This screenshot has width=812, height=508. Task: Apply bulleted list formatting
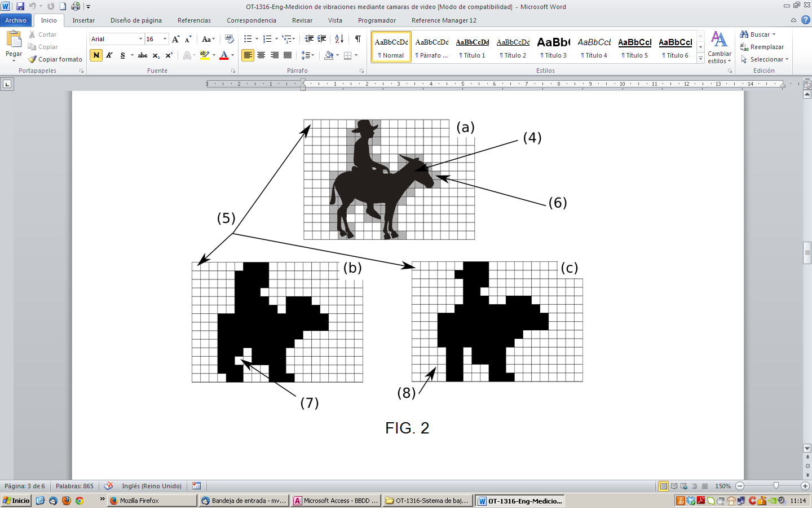[248, 39]
